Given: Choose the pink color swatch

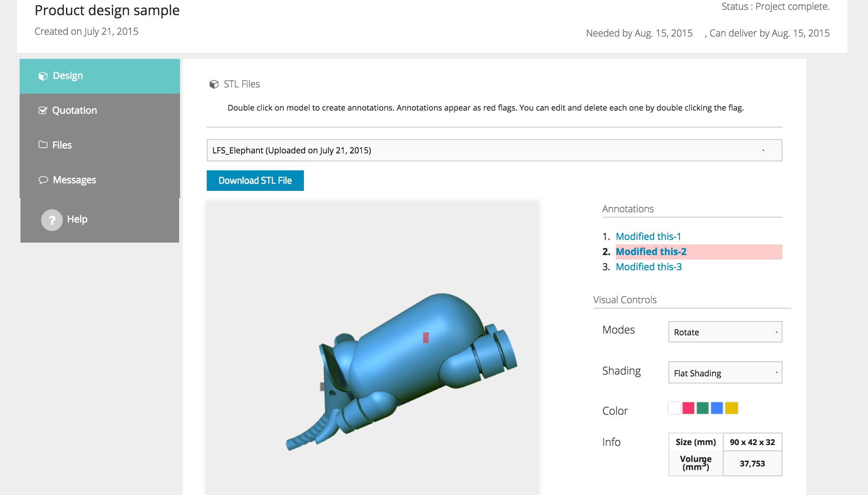Looking at the screenshot, I should coord(688,408).
